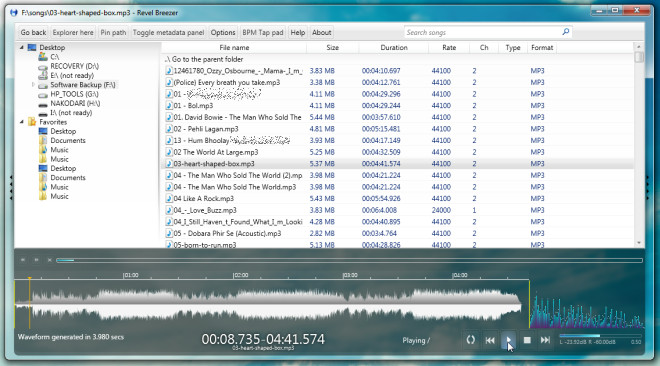660x366 pixels.
Task: Click the Favorites folder icon
Action: [32, 122]
